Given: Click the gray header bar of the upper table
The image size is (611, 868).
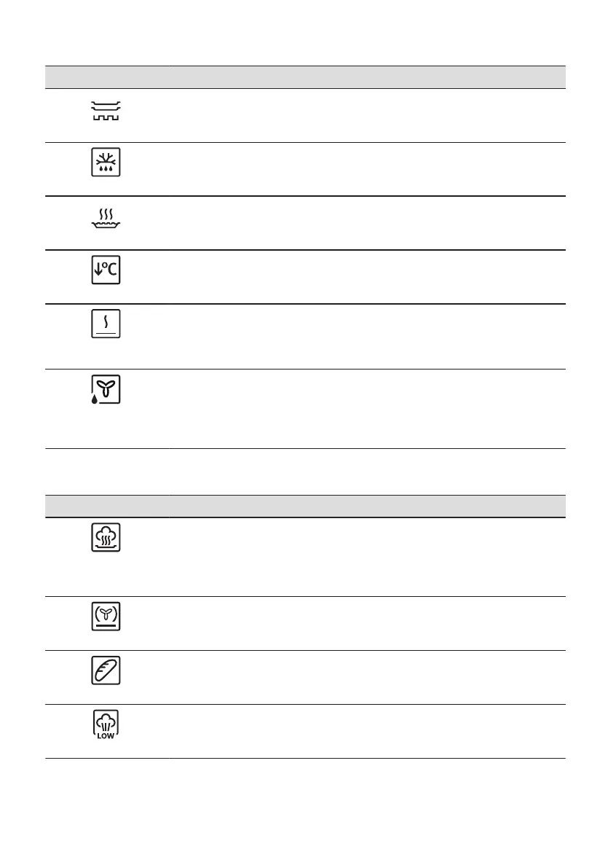Looking at the screenshot, I should (306, 77).
